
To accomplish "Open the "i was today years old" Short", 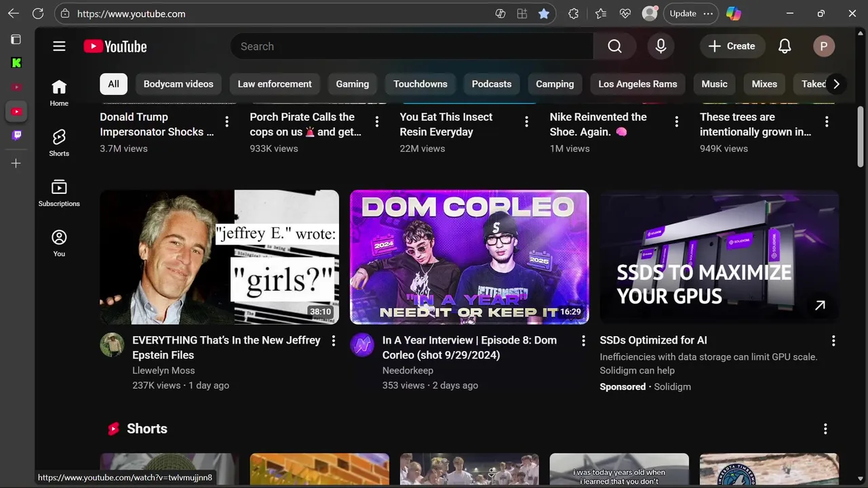I will [x=619, y=470].
